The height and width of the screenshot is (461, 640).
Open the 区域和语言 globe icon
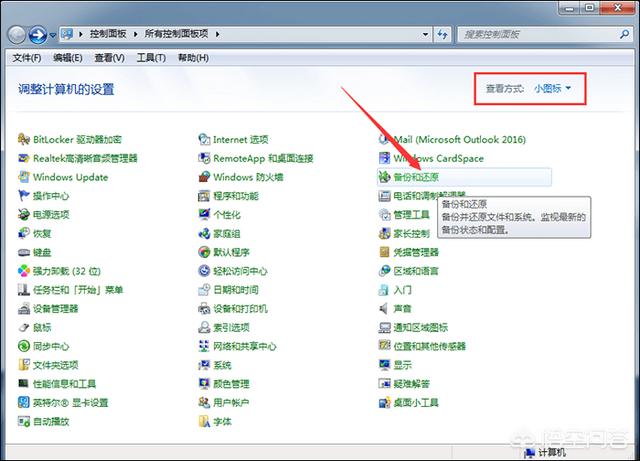(x=384, y=271)
